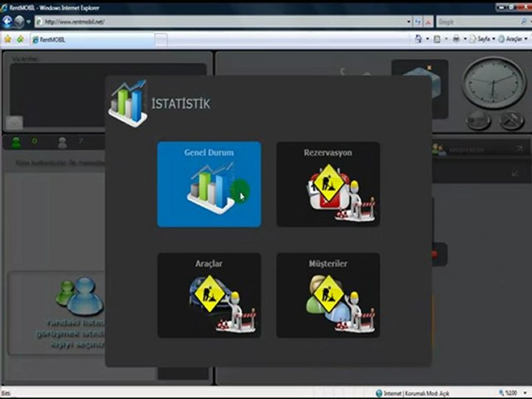
Task: Click the browser Forward button
Action: 19,22
